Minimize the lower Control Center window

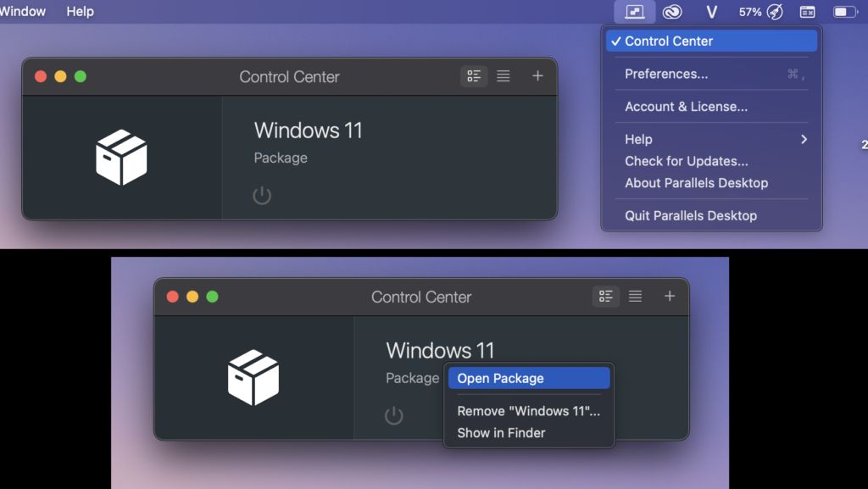pos(192,297)
